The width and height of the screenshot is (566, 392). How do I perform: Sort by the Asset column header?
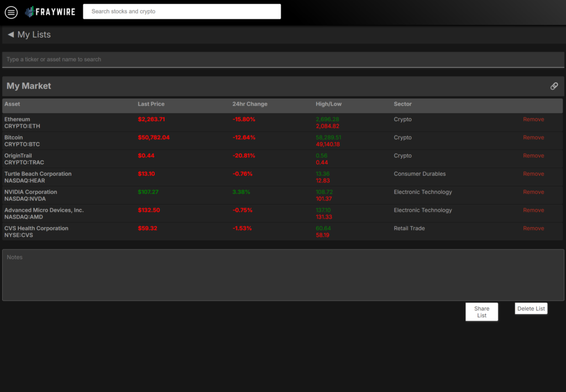[12, 104]
